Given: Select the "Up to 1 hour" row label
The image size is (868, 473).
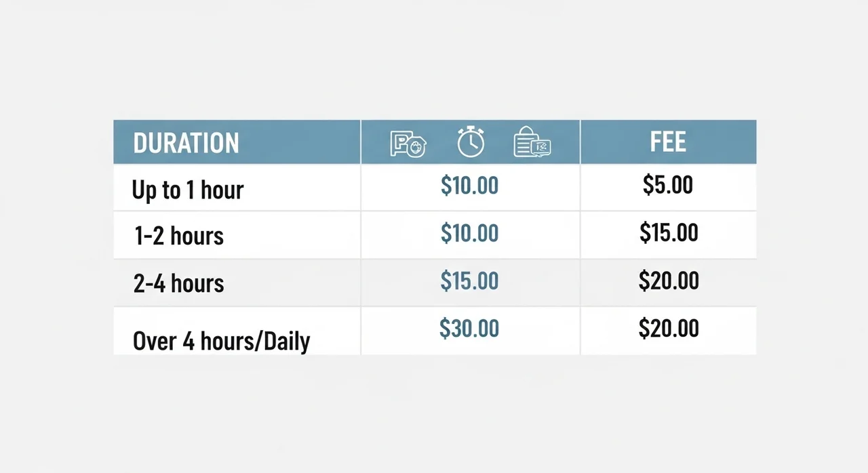Looking at the screenshot, I should click(187, 190).
